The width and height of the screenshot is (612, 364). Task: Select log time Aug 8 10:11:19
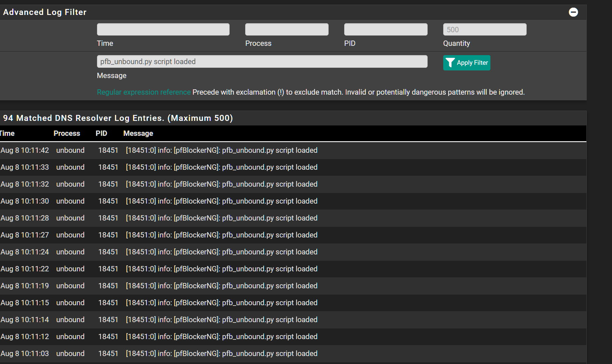pyautogui.click(x=25, y=286)
